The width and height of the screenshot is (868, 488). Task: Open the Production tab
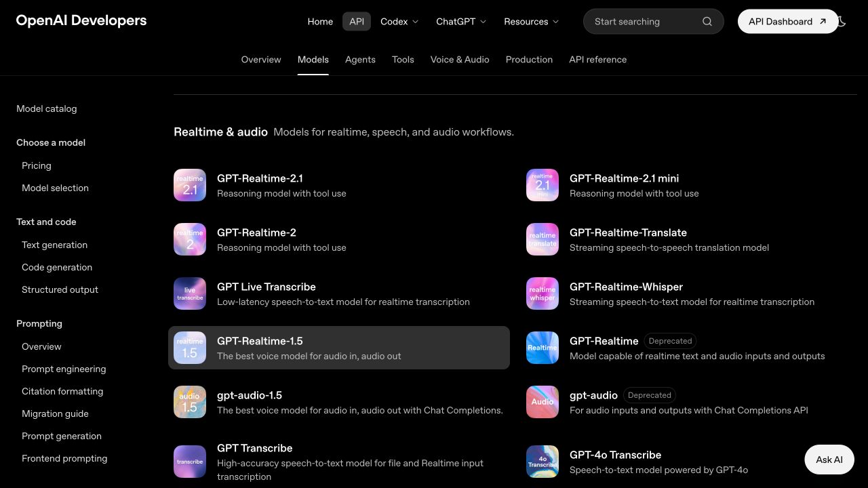[529, 60]
